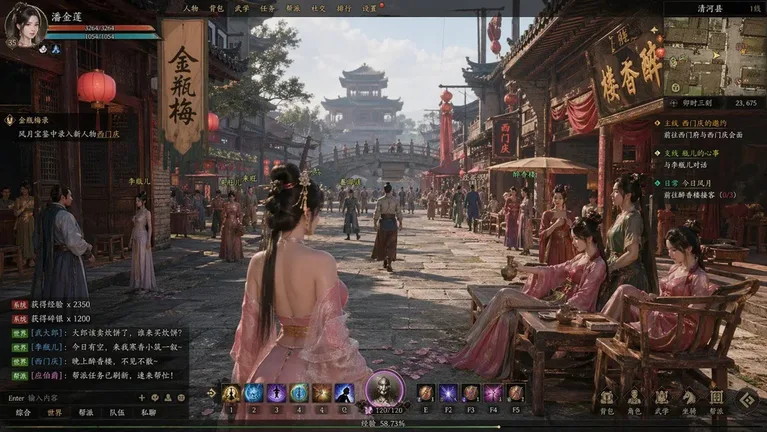Switch to the 综合 chat tab
Screen dimensions: 767x432
pos(23,413)
